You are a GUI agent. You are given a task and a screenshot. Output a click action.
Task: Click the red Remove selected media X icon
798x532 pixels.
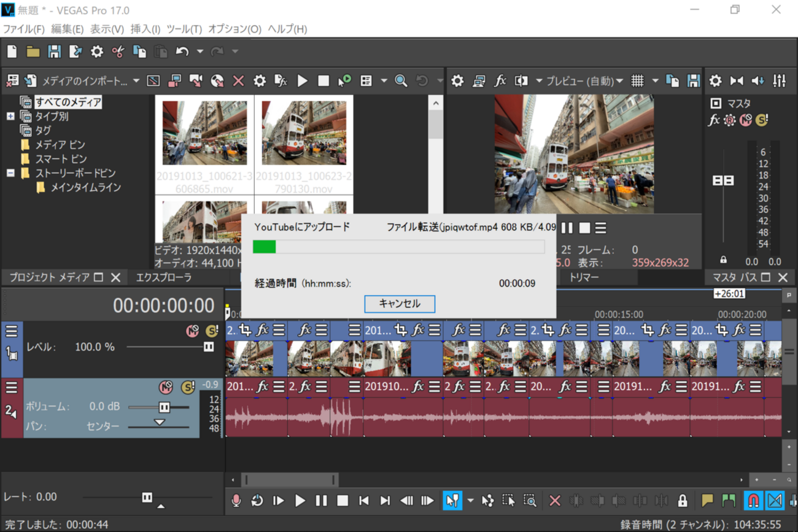pos(239,81)
